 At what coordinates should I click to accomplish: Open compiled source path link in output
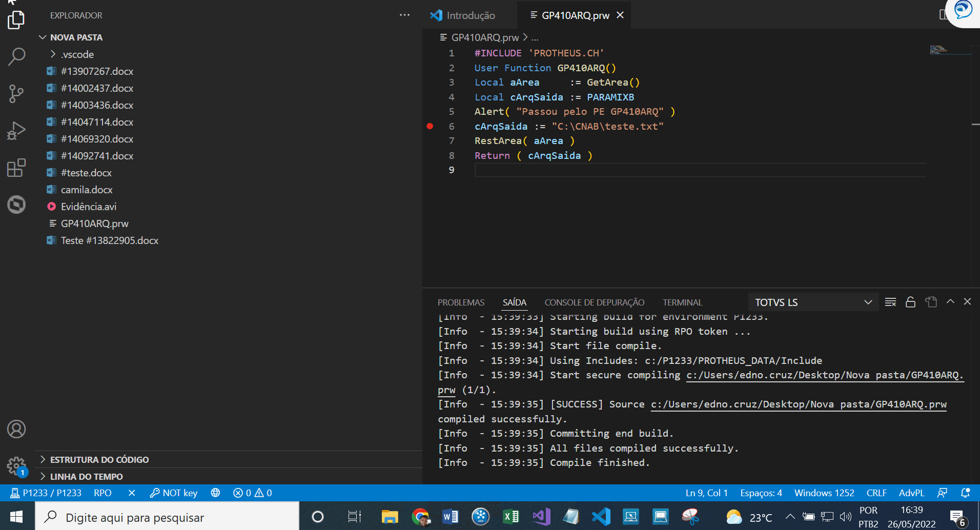[x=799, y=404]
